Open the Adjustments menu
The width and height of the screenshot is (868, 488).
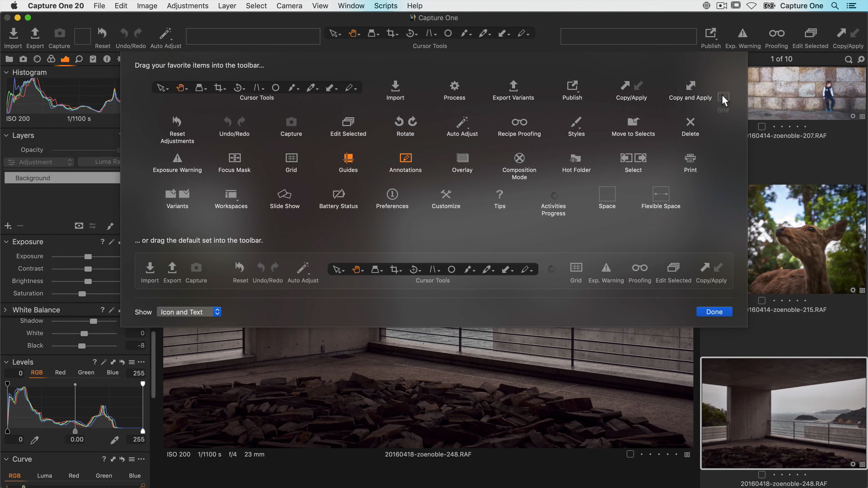[x=188, y=5]
